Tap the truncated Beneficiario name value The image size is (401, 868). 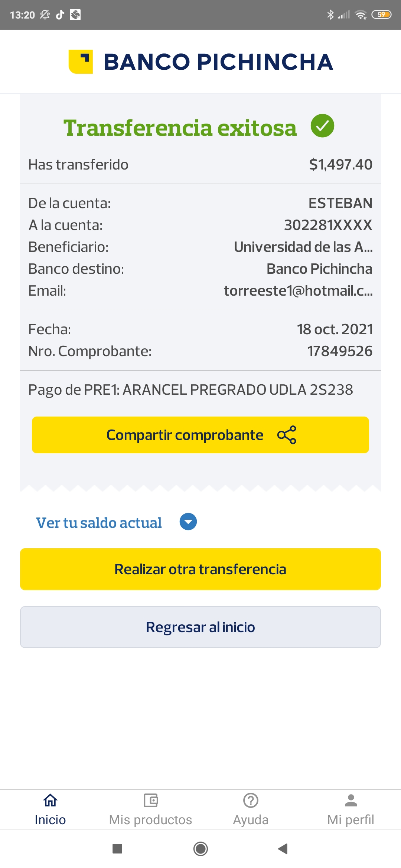pyautogui.click(x=303, y=247)
